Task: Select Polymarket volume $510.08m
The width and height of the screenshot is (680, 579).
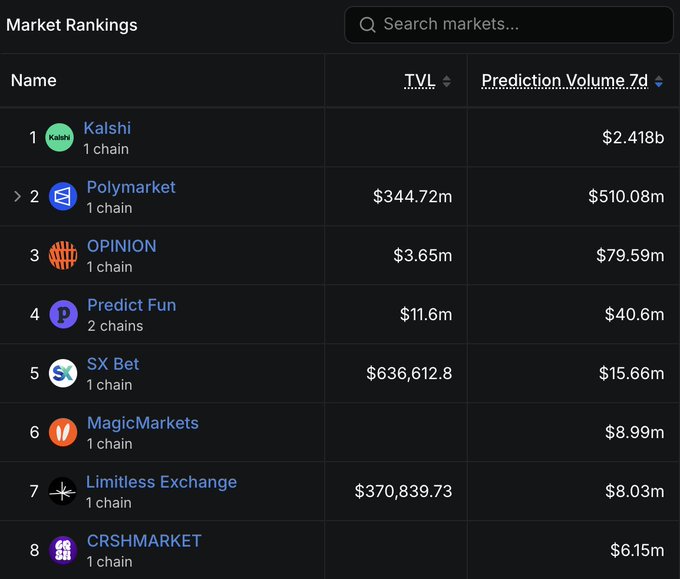Action: coord(626,196)
